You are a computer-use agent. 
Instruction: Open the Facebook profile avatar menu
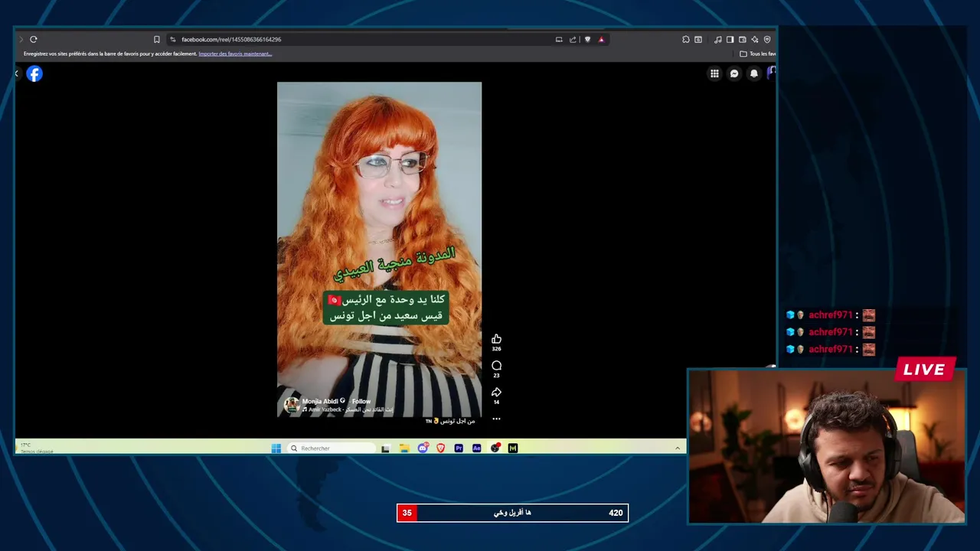click(771, 73)
